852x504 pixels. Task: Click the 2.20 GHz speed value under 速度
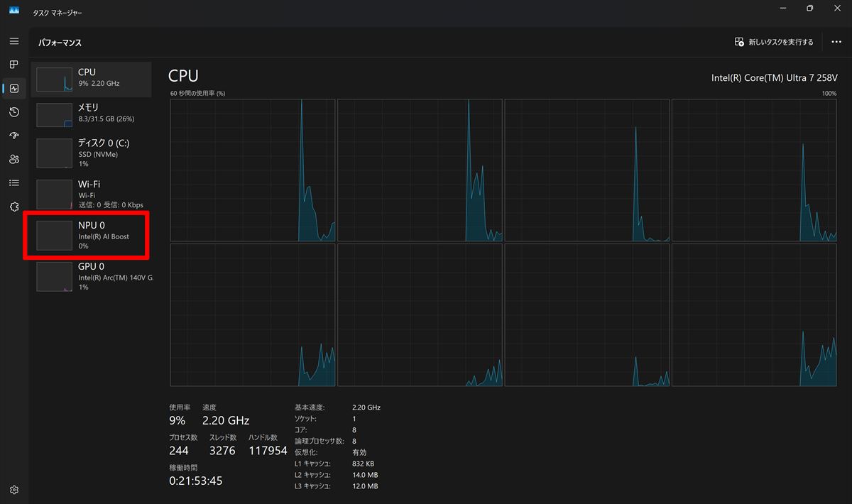[226, 420]
